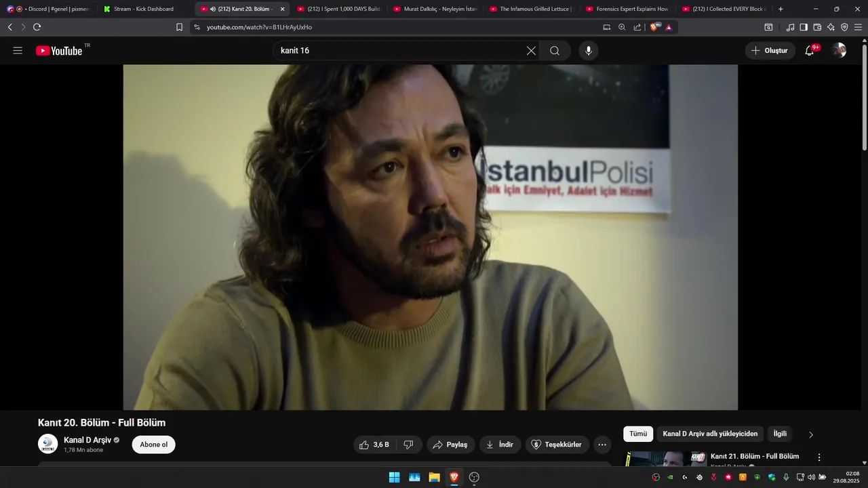Mute the Kanıt 20. Bölüm tab's audio

(x=212, y=9)
